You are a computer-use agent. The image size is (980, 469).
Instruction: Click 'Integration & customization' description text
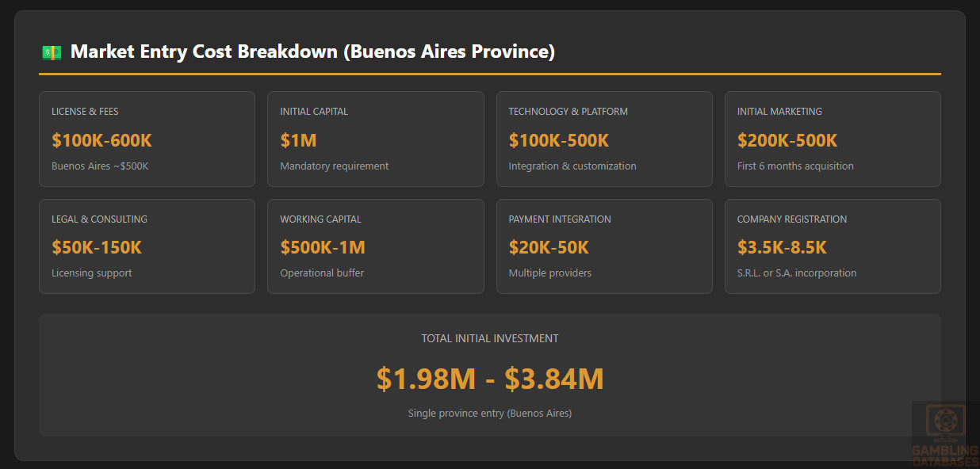coord(572,166)
